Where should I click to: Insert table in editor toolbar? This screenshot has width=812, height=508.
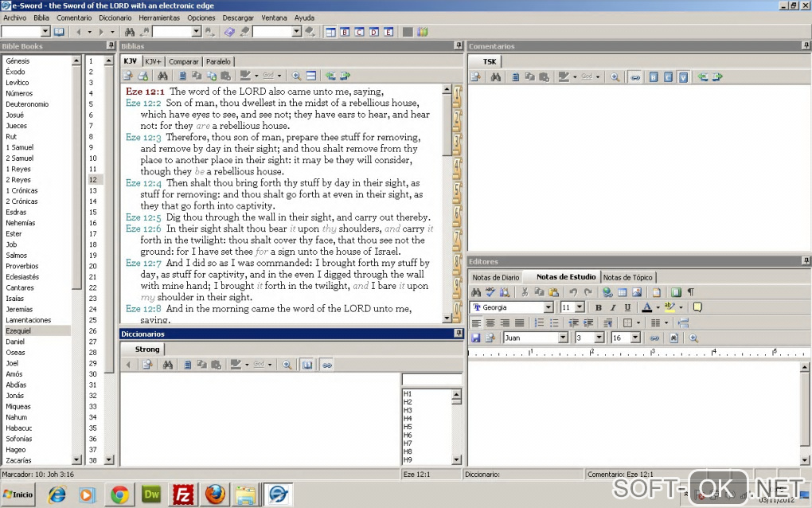pyautogui.click(x=622, y=292)
